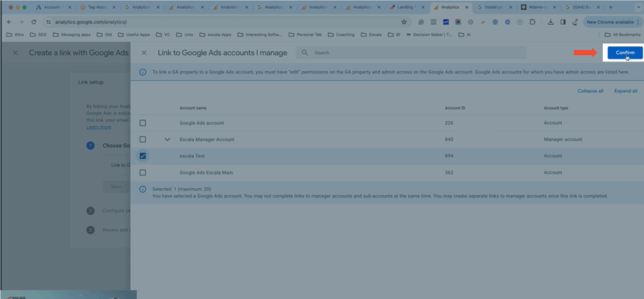The width and height of the screenshot is (644, 299).
Task: Open the Unix bookmarks folder
Action: [185, 34]
